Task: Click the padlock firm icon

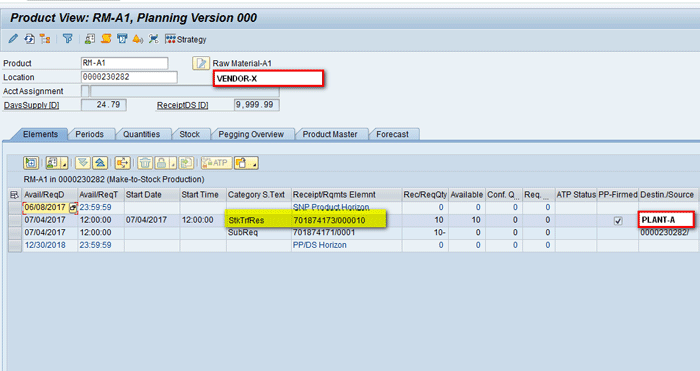Action: pyautogui.click(x=162, y=163)
